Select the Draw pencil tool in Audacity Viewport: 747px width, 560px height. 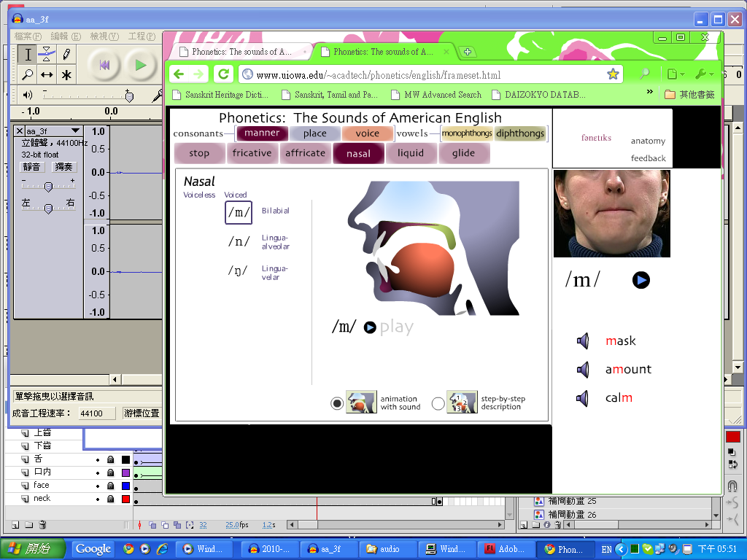click(x=66, y=54)
